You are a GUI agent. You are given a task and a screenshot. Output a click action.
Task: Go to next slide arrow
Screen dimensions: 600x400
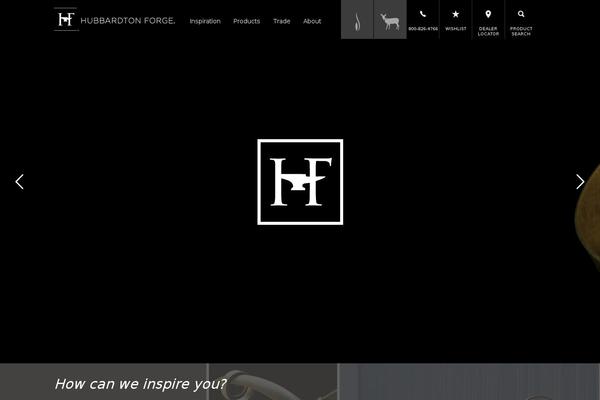[x=580, y=181]
